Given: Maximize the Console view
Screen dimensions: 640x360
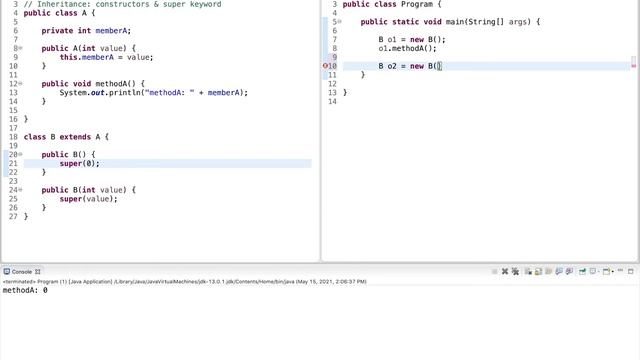Looking at the screenshot, I should 631,271.
